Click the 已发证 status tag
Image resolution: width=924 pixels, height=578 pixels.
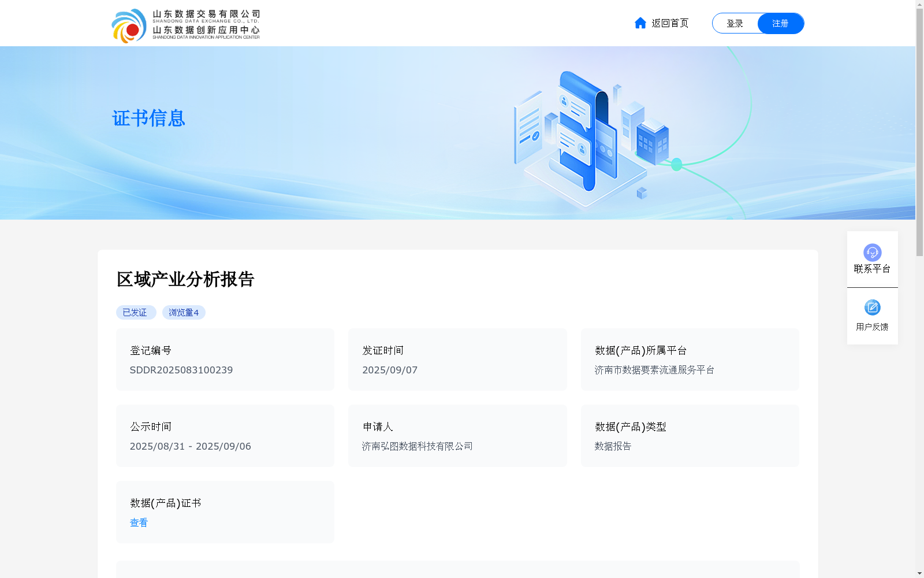136,313
